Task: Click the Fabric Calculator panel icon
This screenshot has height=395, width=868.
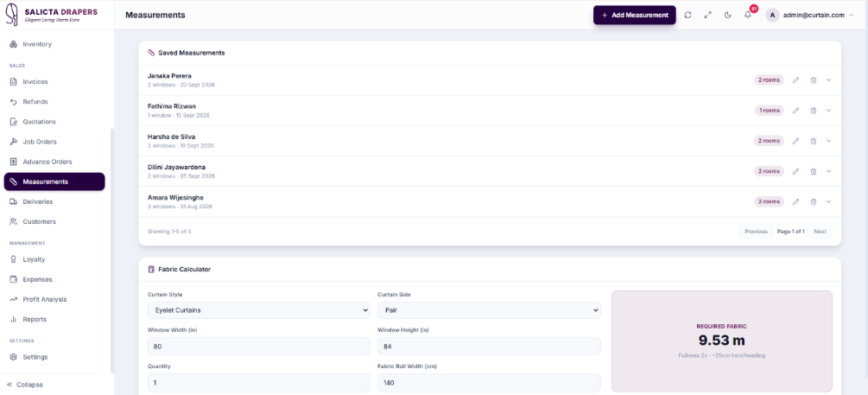Action: [x=151, y=270]
